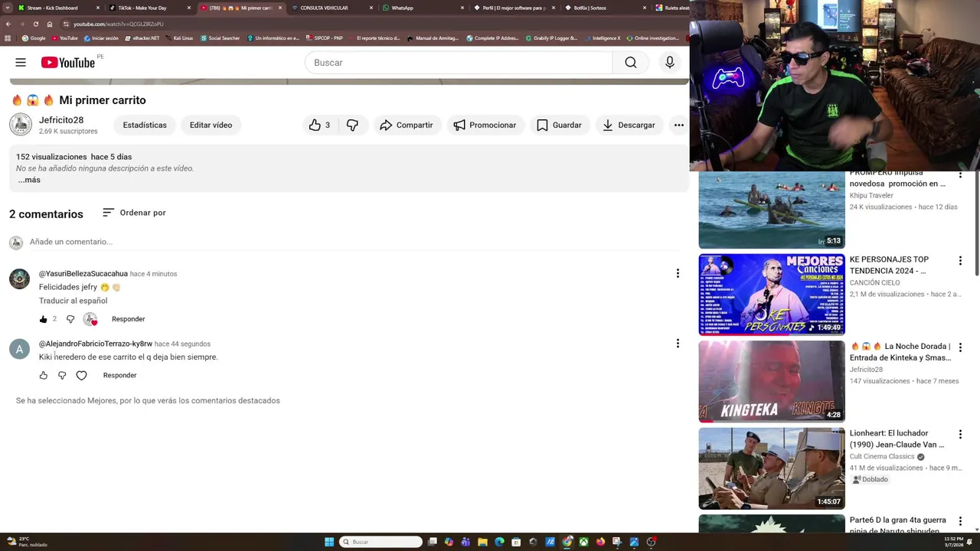Image resolution: width=980 pixels, height=551 pixels.
Task: Expand description with ...más
Action: [29, 180]
